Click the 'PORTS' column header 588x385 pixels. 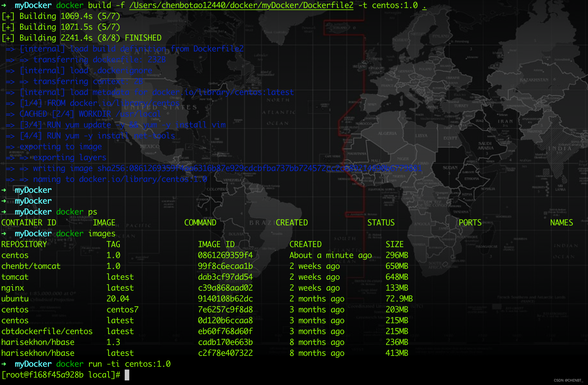470,223
